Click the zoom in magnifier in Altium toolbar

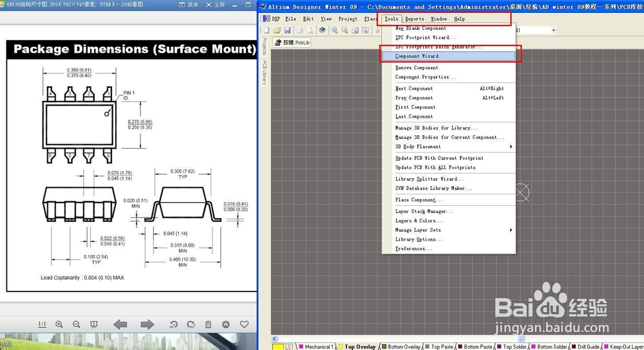[335, 30]
